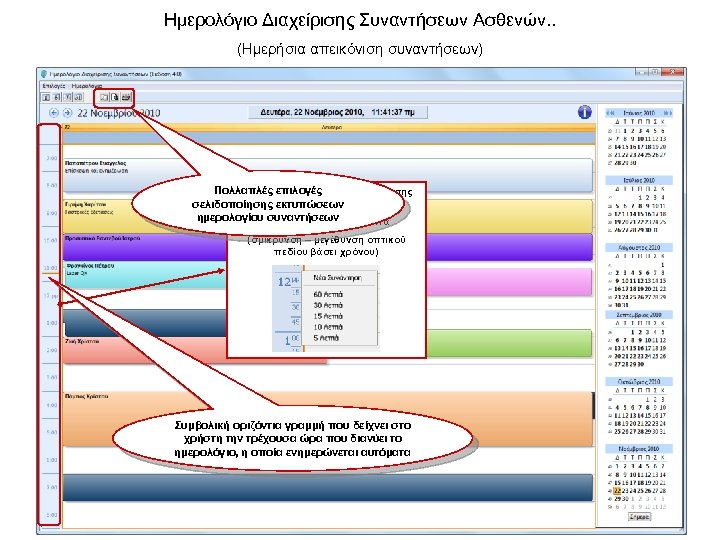Set time scale to 5 λεπτά
This screenshot has height=540, width=720.
[326, 338]
